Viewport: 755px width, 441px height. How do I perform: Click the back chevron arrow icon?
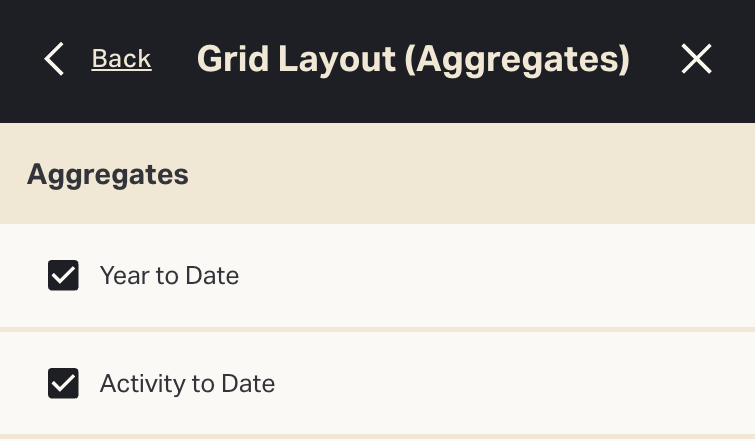54,59
